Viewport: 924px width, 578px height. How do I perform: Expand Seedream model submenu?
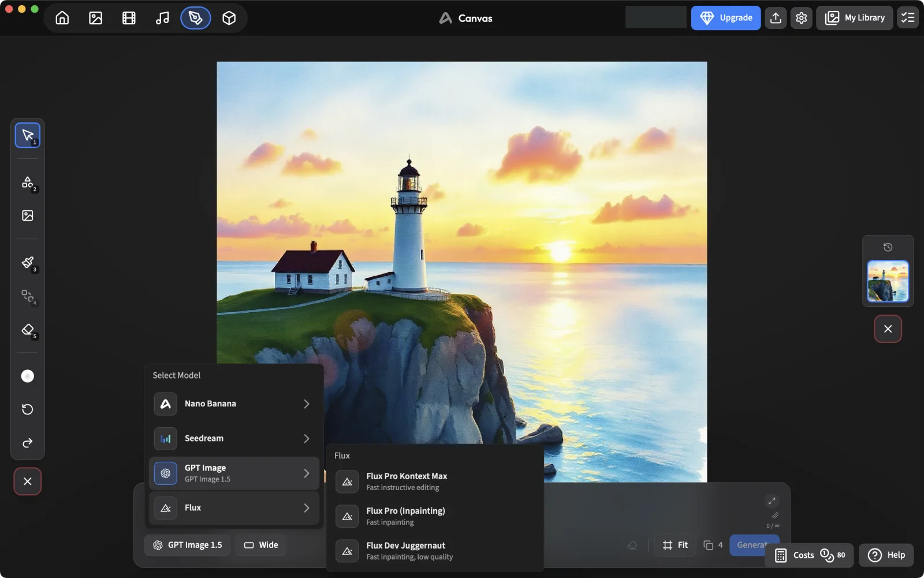(x=234, y=439)
